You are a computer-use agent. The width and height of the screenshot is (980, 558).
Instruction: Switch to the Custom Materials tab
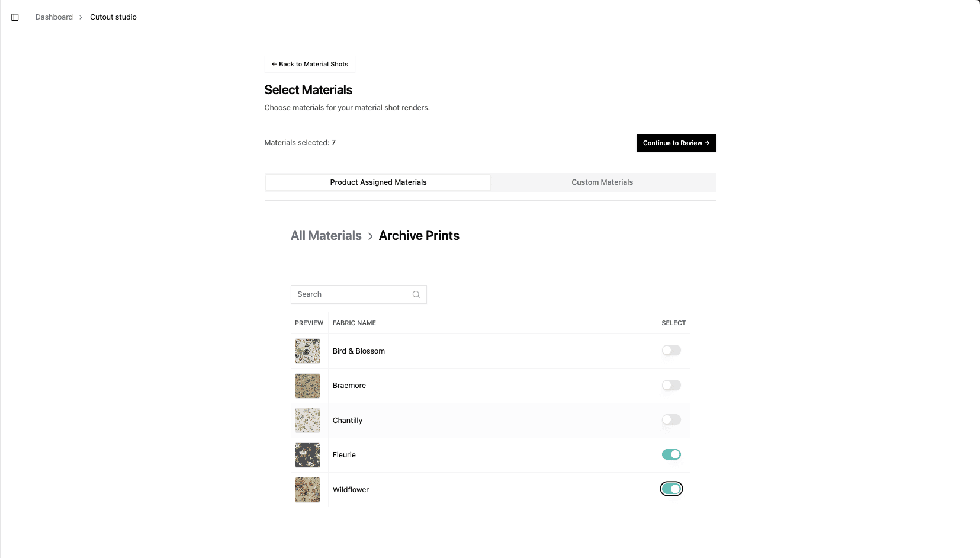[602, 182]
